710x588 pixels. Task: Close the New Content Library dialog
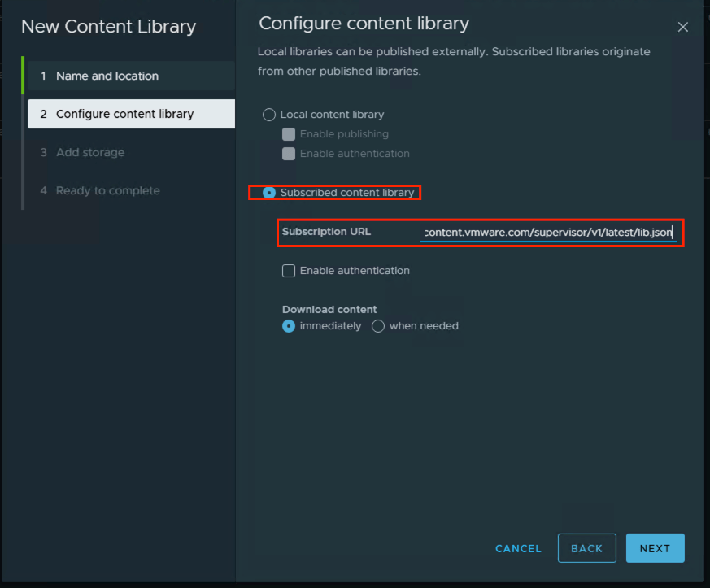tap(682, 27)
